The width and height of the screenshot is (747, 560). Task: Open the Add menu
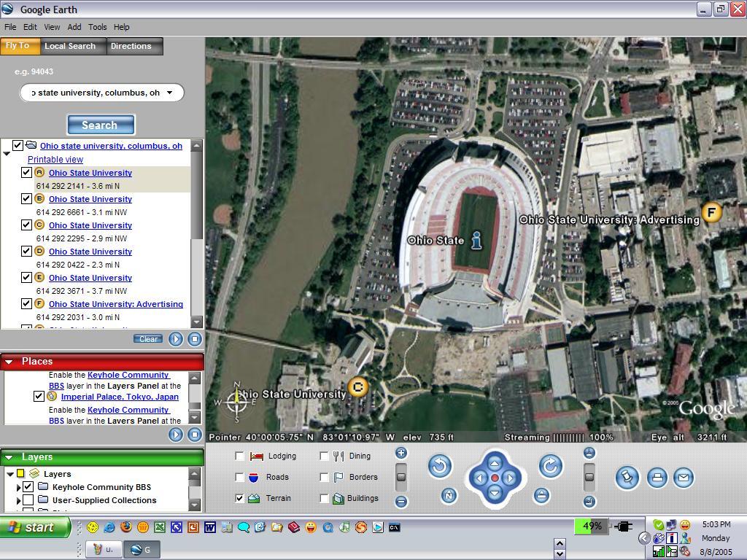pos(74,27)
